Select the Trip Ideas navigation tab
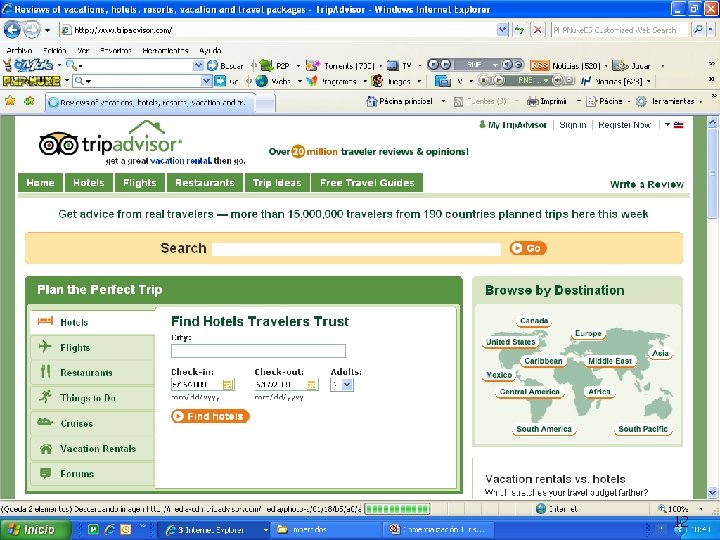The height and width of the screenshot is (540, 720). [x=277, y=183]
